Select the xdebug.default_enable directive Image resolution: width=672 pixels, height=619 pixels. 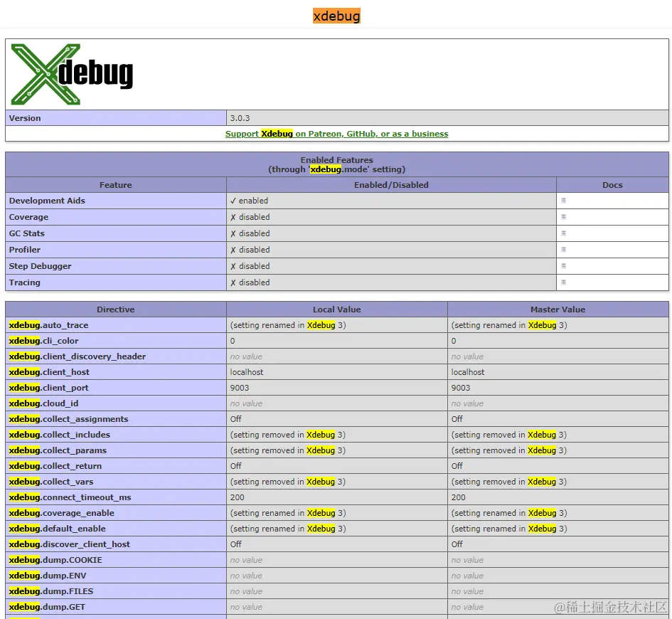[x=57, y=529]
